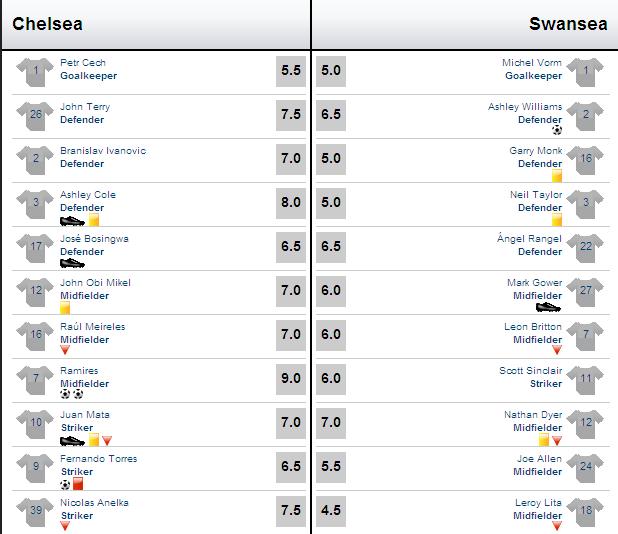
Task: Click Leroy Lita's 4.5 rating box
Action: 331,510
